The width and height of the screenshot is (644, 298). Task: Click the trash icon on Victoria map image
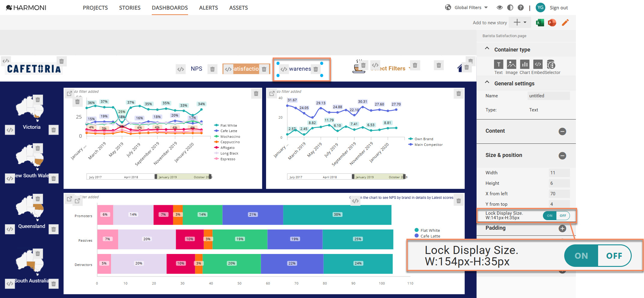point(37,99)
